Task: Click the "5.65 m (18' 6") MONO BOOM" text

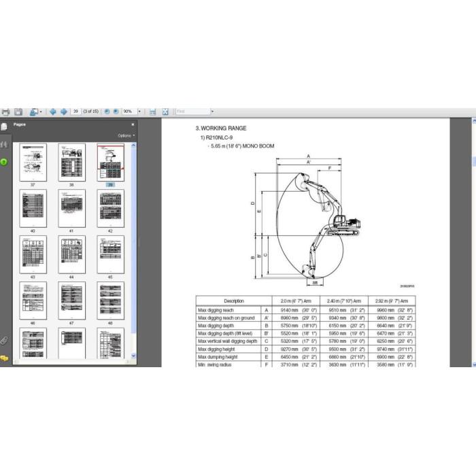Action: tap(243, 146)
